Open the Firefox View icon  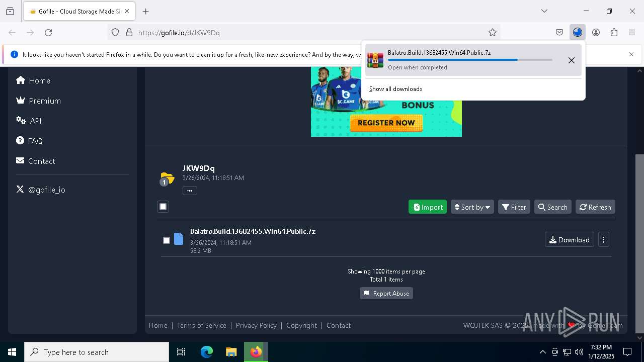[10, 11]
